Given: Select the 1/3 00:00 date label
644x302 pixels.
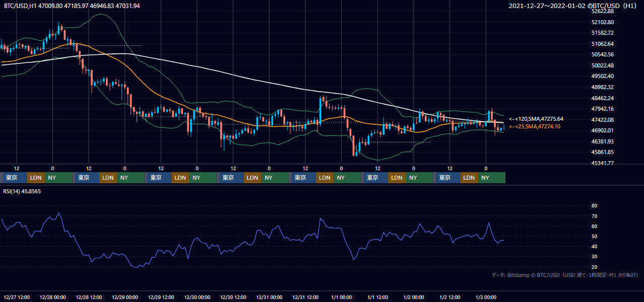Looking at the screenshot, I should tap(486, 297).
